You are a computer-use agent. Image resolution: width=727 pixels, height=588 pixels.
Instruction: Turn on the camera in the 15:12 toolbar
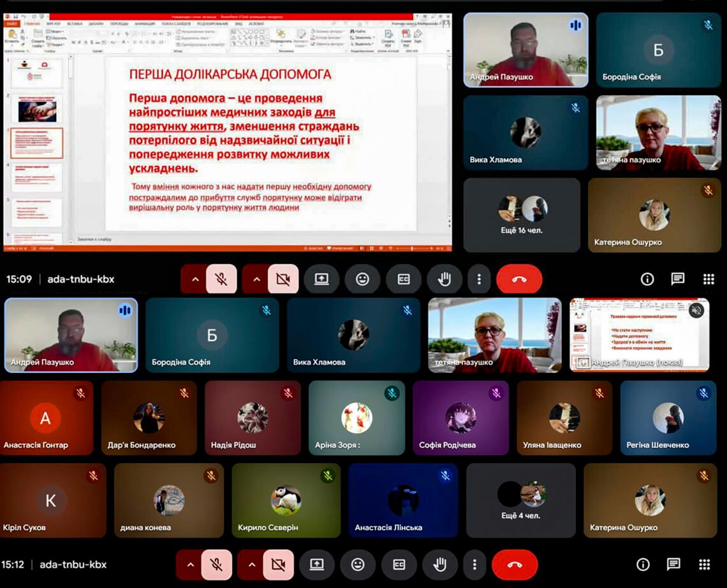click(x=278, y=564)
